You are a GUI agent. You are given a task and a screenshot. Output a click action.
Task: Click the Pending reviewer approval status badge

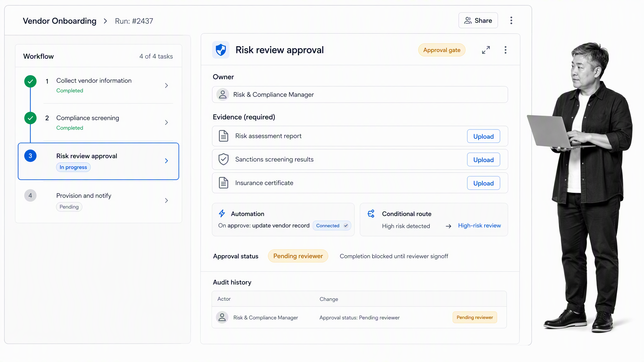click(298, 256)
